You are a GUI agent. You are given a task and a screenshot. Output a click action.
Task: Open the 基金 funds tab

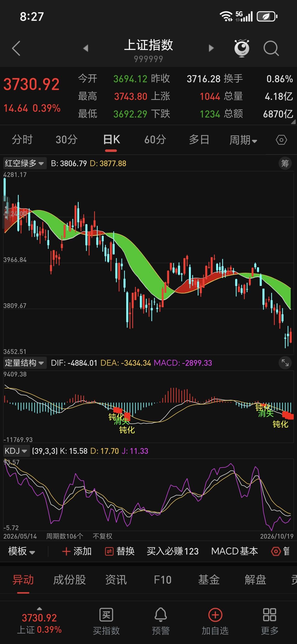click(x=209, y=580)
